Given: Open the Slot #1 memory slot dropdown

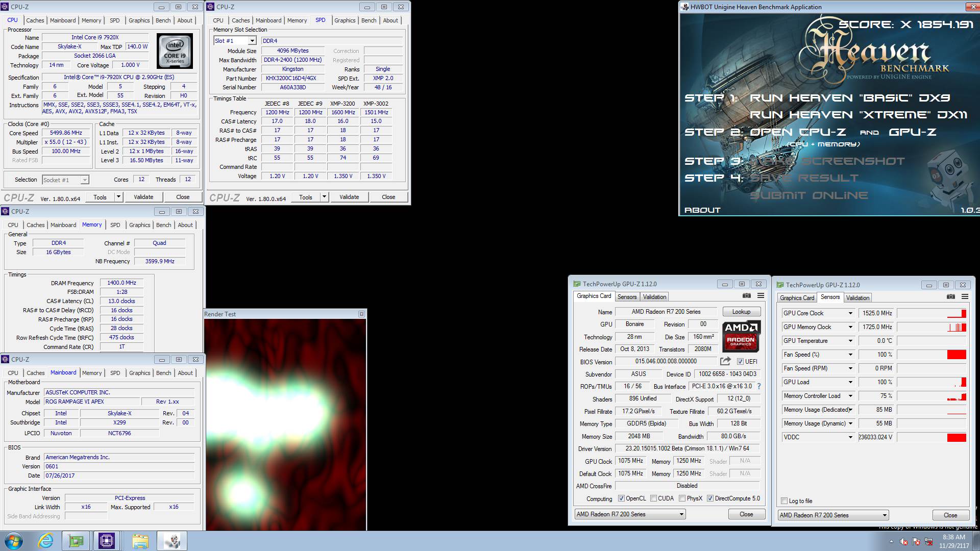Looking at the screenshot, I should click(252, 41).
